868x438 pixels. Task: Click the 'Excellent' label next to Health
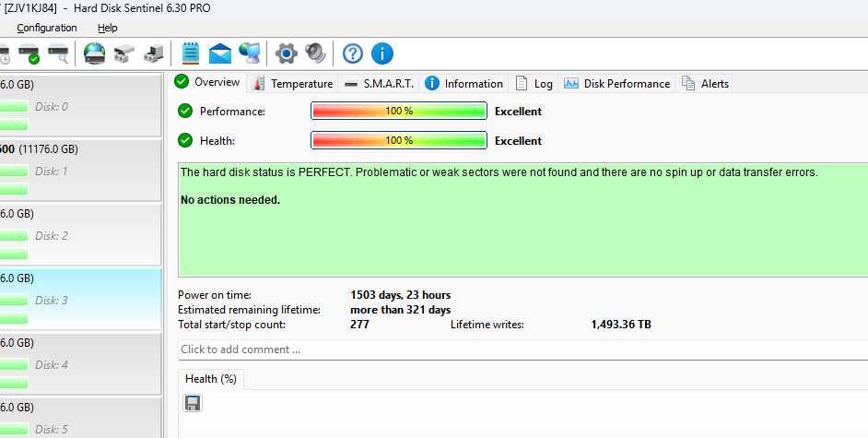pos(518,141)
